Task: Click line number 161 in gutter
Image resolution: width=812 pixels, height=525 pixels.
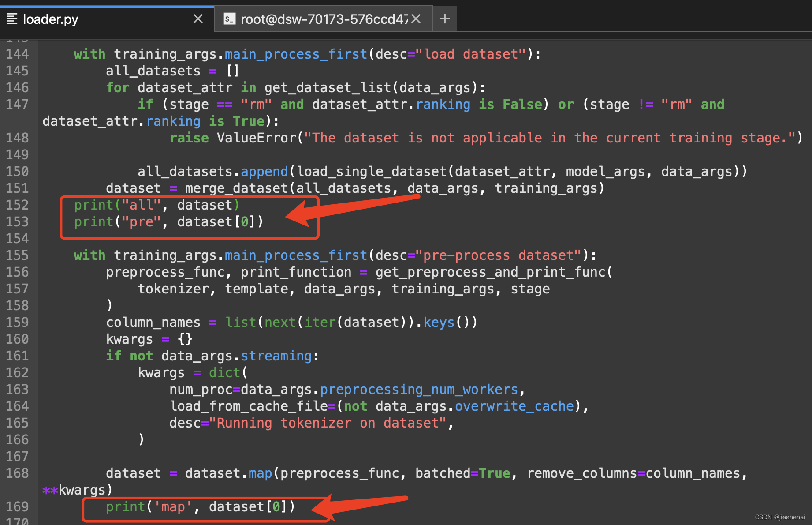Action: (17, 356)
